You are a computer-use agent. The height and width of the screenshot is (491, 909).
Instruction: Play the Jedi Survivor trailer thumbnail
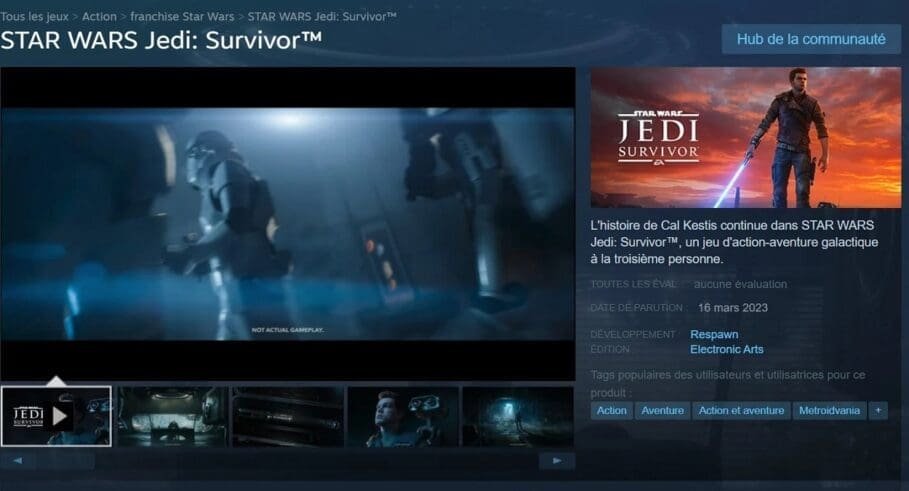pyautogui.click(x=56, y=416)
